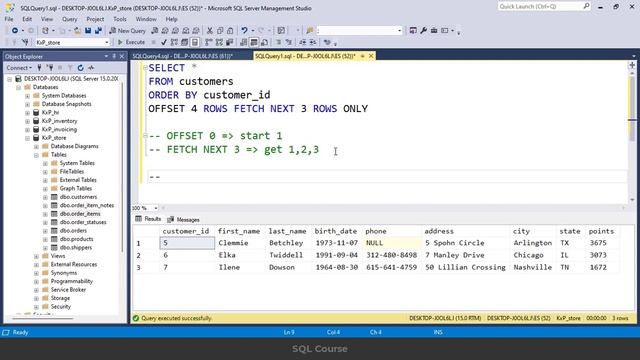Click the Disconnect plug icon in Object Explorer
Image resolution: width=640 pixels, height=360 pixels.
[50, 68]
